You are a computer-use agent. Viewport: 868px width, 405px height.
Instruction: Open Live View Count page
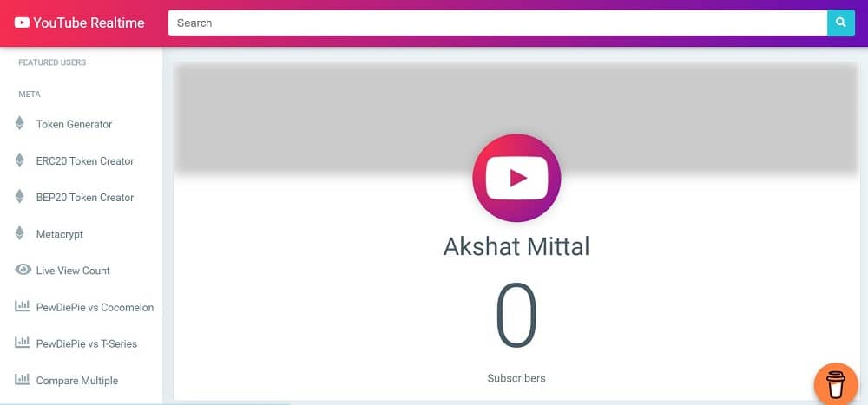pos(73,271)
